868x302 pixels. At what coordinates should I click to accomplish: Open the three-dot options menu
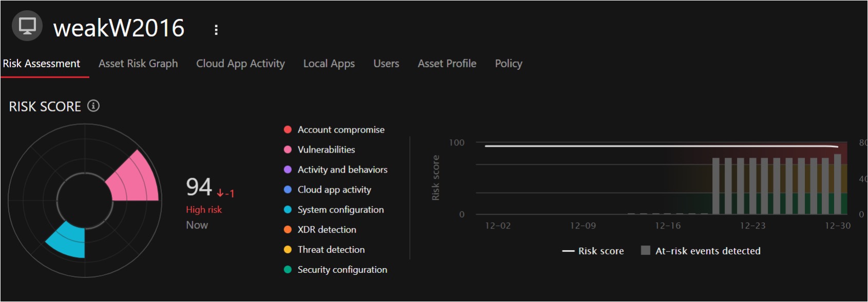[x=216, y=30]
